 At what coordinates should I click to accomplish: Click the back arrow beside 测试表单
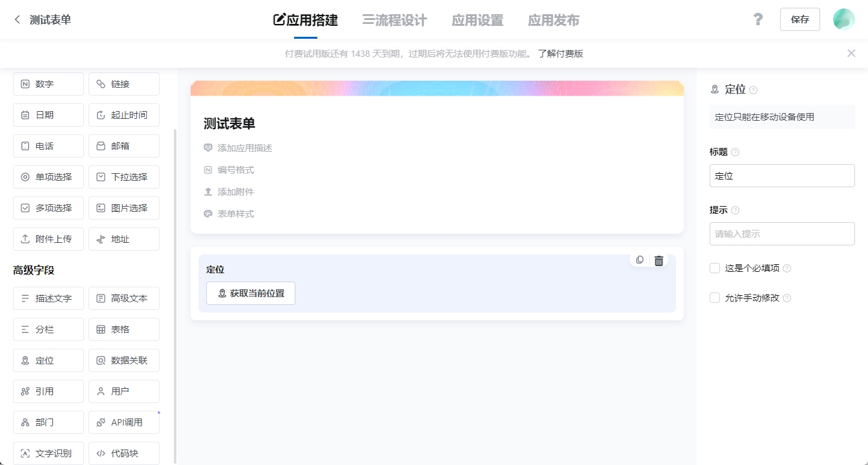click(17, 19)
